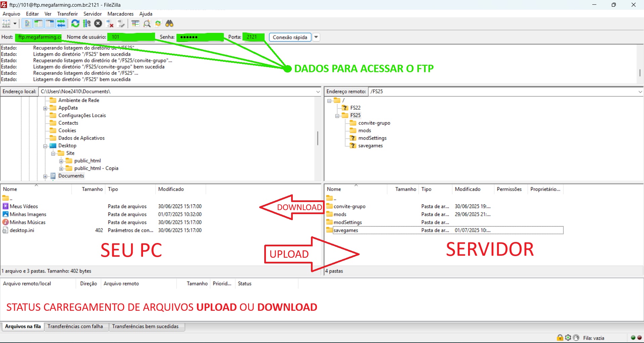Click the disconnect from server icon

[110, 23]
